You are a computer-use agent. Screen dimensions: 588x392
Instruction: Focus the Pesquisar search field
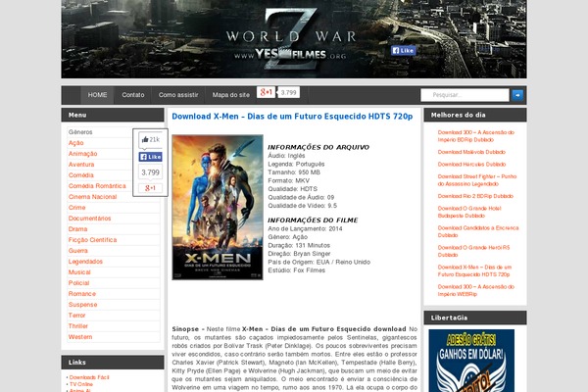click(465, 95)
